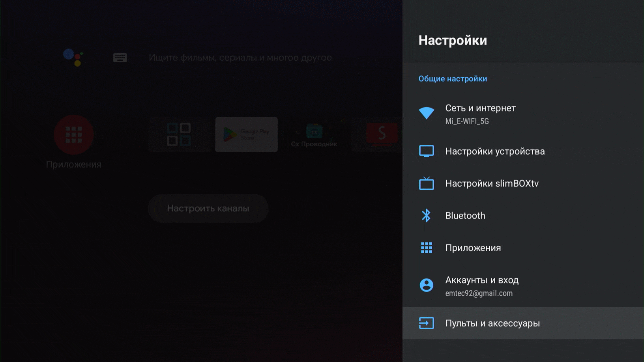Open the Пульты и аксессуары menu entry

coord(492,323)
